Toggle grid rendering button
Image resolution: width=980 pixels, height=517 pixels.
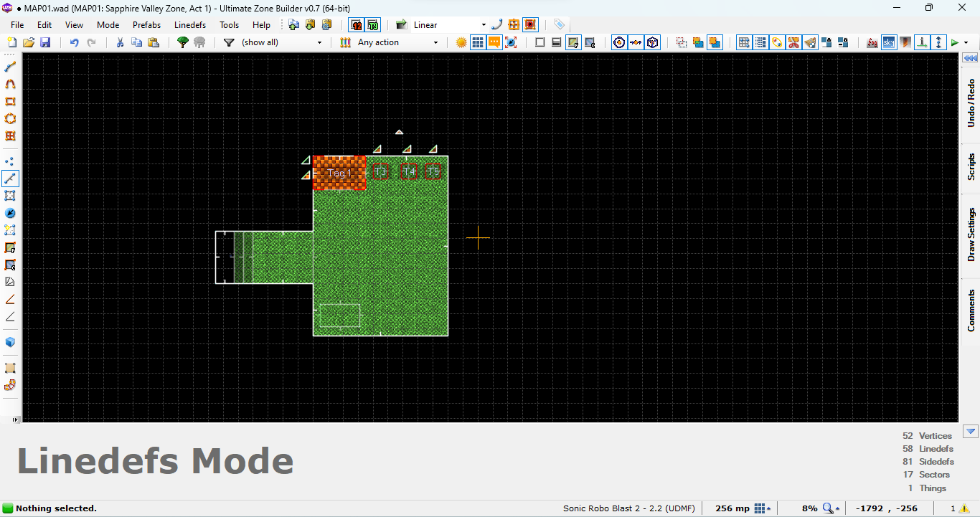tap(478, 43)
